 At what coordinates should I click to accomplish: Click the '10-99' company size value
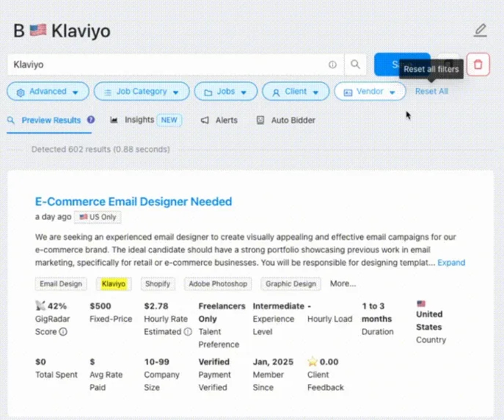156,362
